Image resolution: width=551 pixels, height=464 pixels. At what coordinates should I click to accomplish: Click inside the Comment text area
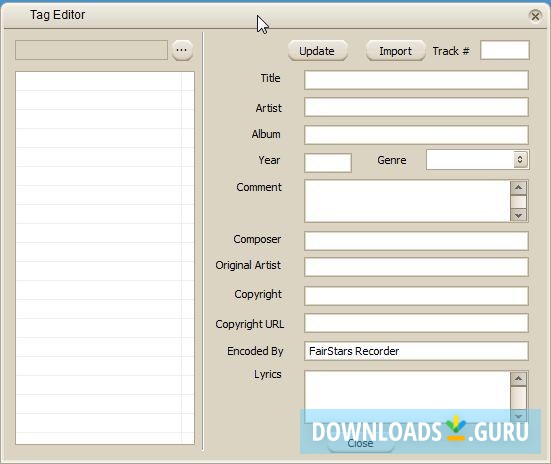coord(407,201)
